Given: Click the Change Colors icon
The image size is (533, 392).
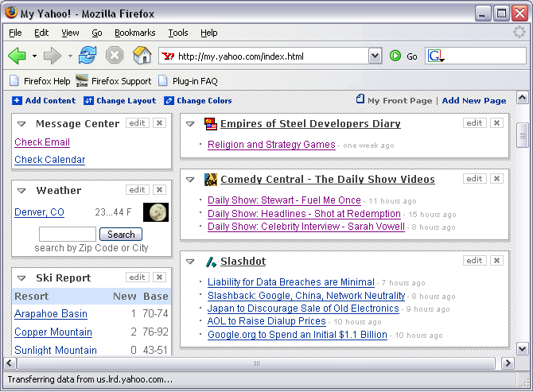Looking at the screenshot, I should pos(169,100).
